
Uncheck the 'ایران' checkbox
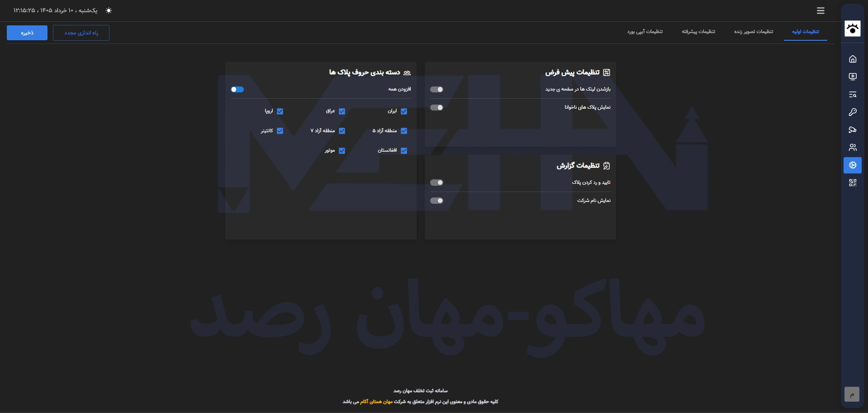point(404,111)
